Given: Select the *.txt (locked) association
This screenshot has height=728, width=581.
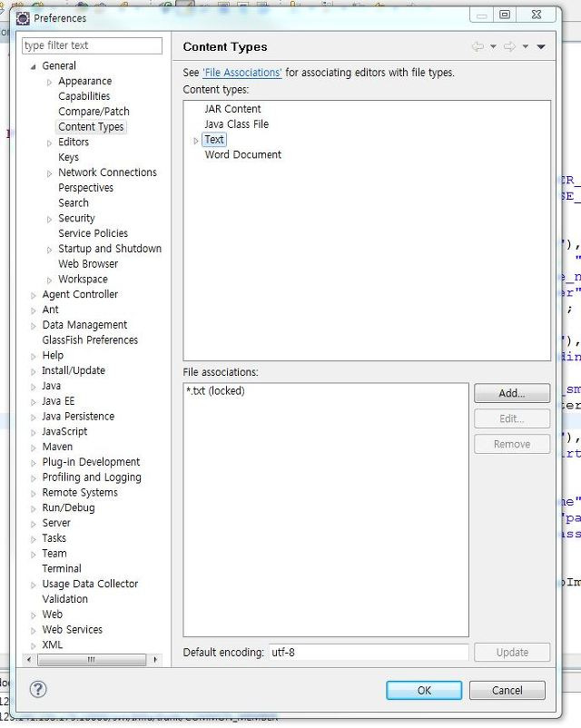Looking at the screenshot, I should pos(215,391).
